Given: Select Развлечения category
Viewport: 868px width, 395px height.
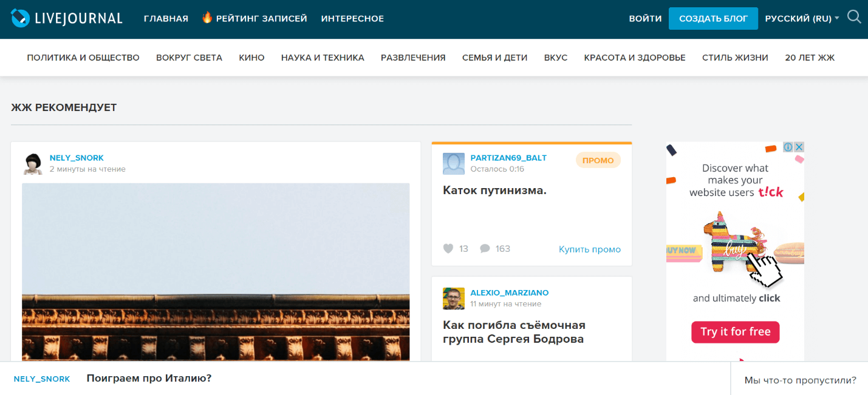Looking at the screenshot, I should click(x=413, y=58).
